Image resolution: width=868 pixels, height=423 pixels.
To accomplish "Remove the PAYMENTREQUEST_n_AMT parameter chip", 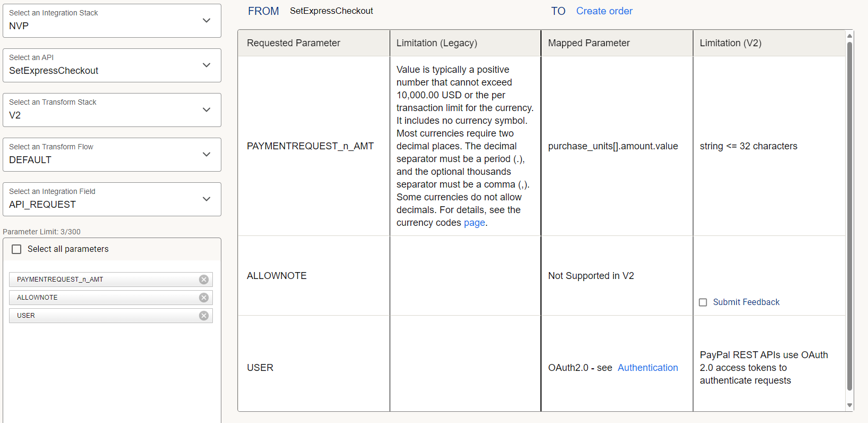I will tap(204, 280).
